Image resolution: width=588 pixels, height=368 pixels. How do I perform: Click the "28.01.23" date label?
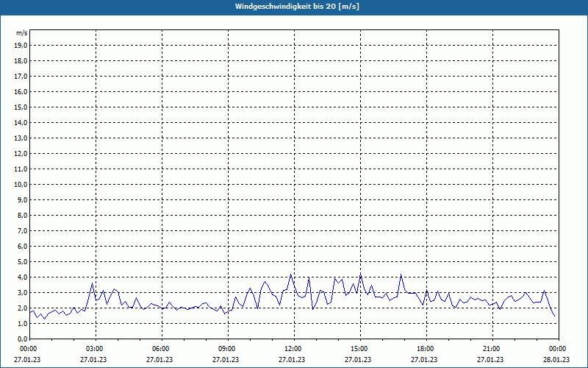click(556, 360)
